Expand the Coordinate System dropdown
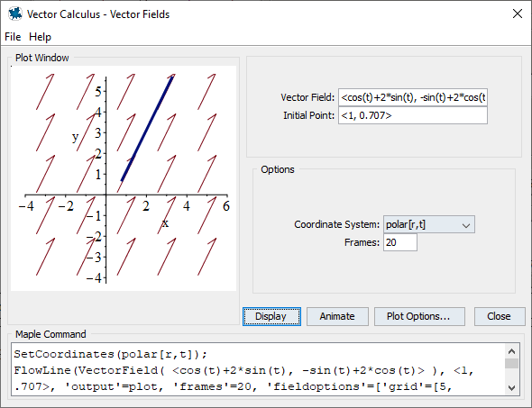 click(429, 224)
